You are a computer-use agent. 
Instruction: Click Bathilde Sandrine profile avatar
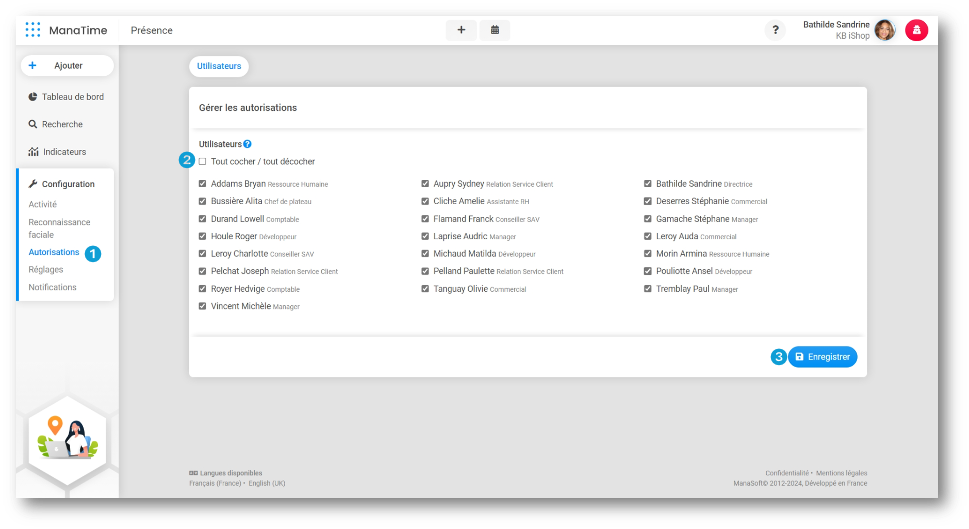click(x=884, y=30)
